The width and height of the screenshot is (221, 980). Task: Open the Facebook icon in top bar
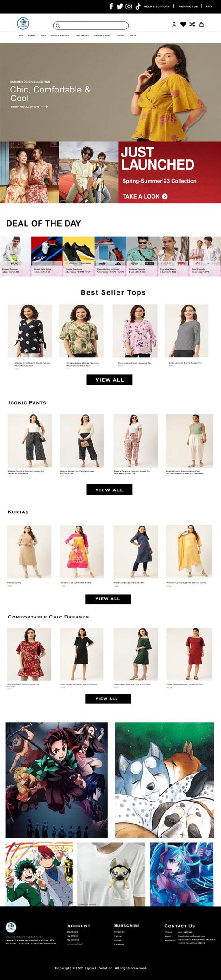[111, 7]
